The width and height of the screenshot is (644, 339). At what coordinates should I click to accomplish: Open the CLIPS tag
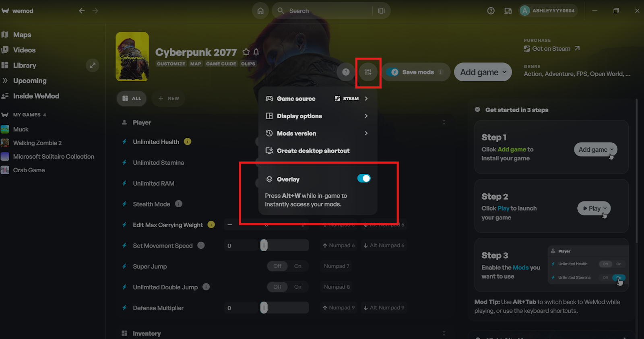[248, 64]
